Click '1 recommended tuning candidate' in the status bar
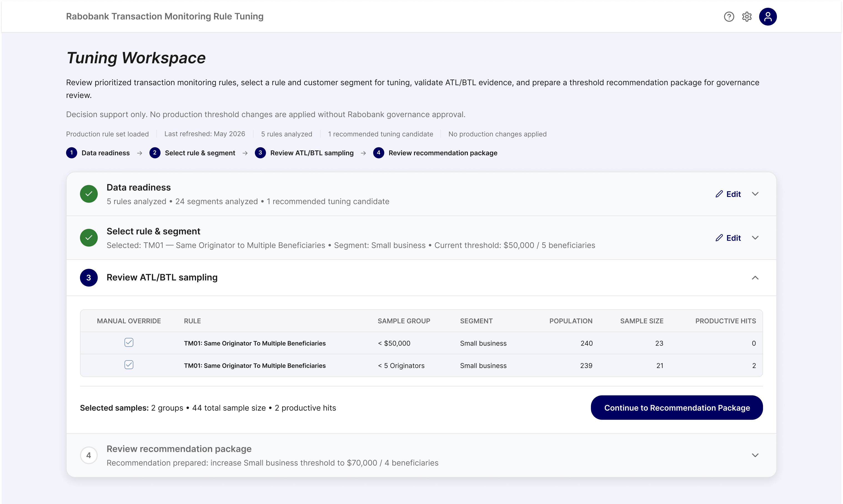843x504 pixels. pos(381,134)
